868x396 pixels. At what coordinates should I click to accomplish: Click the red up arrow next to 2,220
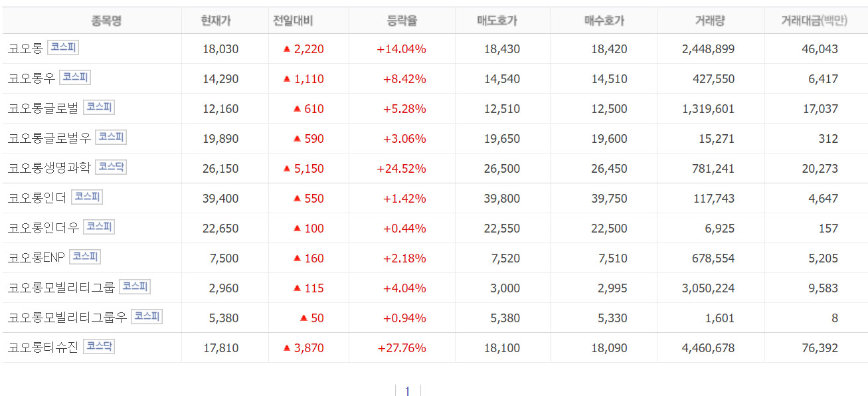click(x=287, y=49)
